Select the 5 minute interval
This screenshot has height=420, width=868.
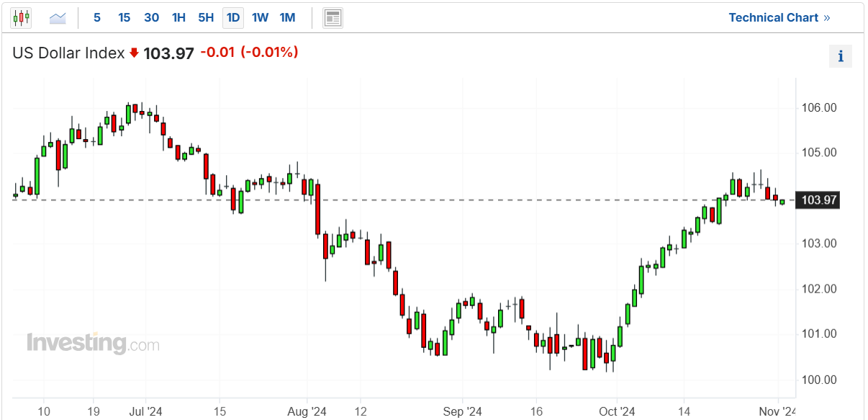(x=97, y=18)
